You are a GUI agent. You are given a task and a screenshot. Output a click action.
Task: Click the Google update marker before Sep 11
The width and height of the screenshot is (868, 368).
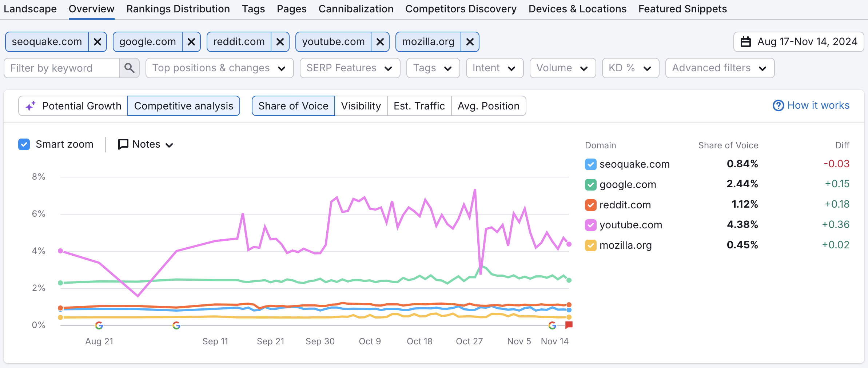click(176, 325)
